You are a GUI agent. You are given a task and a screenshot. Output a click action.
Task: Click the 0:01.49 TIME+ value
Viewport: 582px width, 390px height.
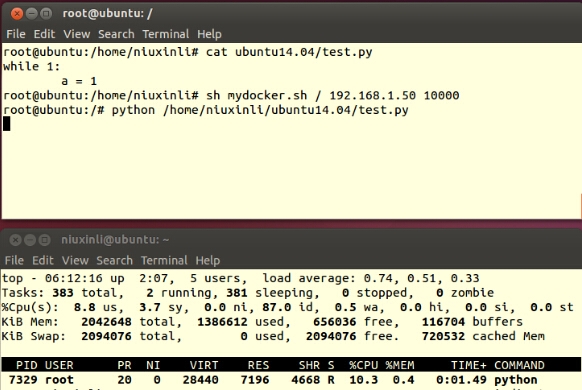point(461,380)
